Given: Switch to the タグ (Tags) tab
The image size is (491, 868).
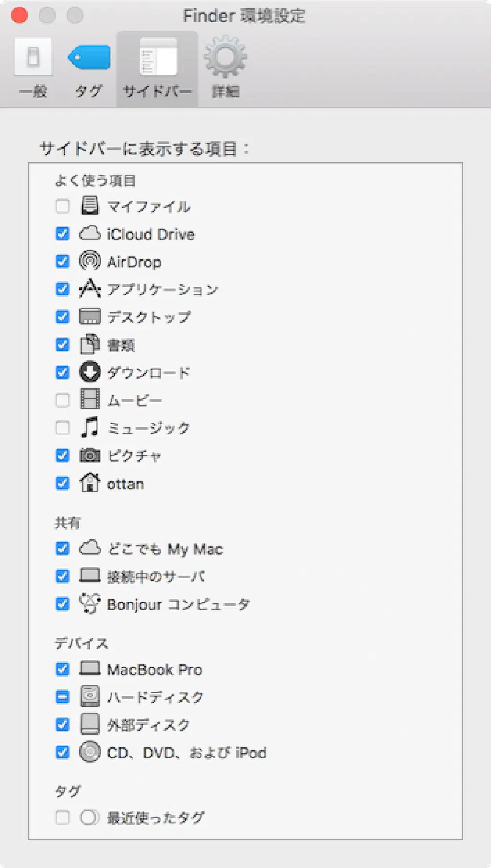Looking at the screenshot, I should click(89, 68).
